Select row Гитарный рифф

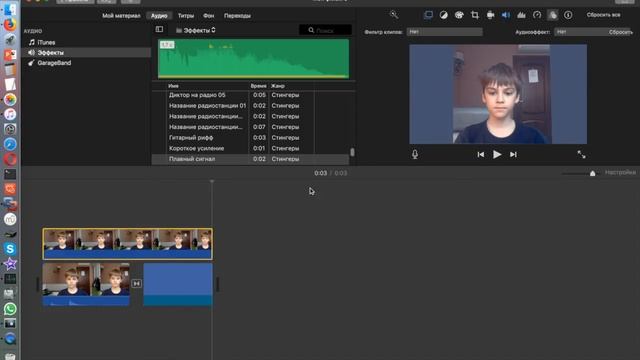(251, 138)
